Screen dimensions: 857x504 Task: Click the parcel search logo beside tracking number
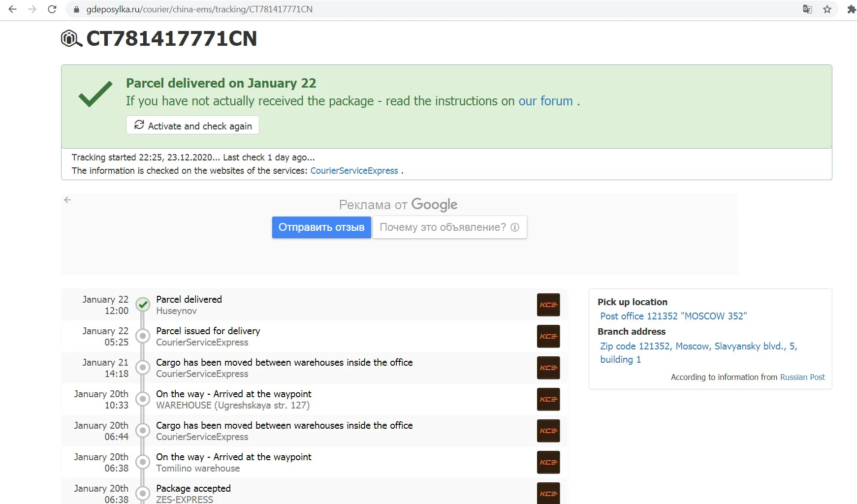pos(71,38)
